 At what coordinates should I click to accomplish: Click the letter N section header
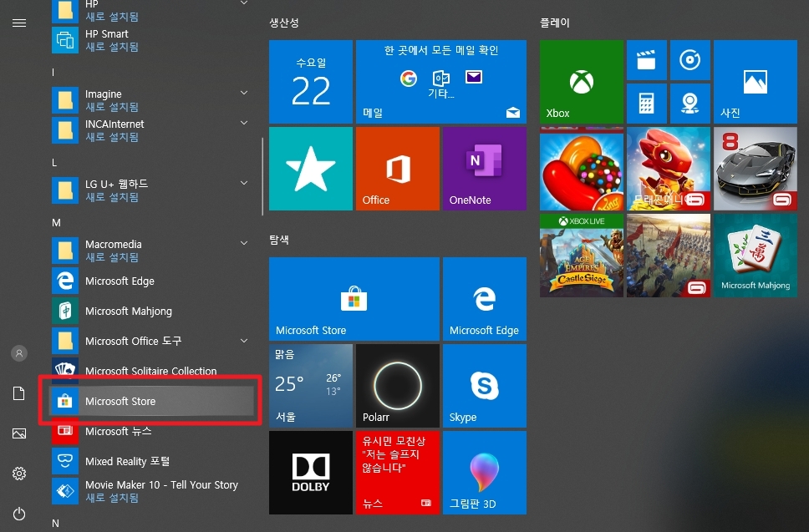coord(55,524)
